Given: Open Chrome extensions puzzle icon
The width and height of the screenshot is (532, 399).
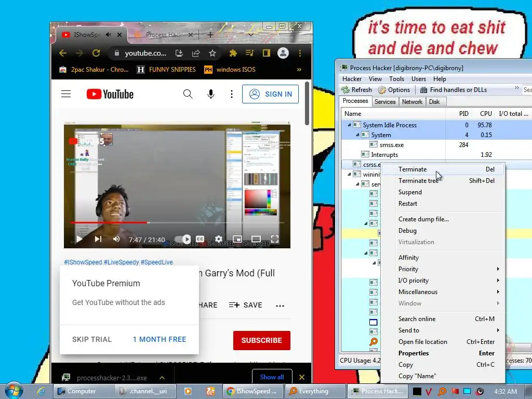Looking at the screenshot, I should (x=233, y=53).
